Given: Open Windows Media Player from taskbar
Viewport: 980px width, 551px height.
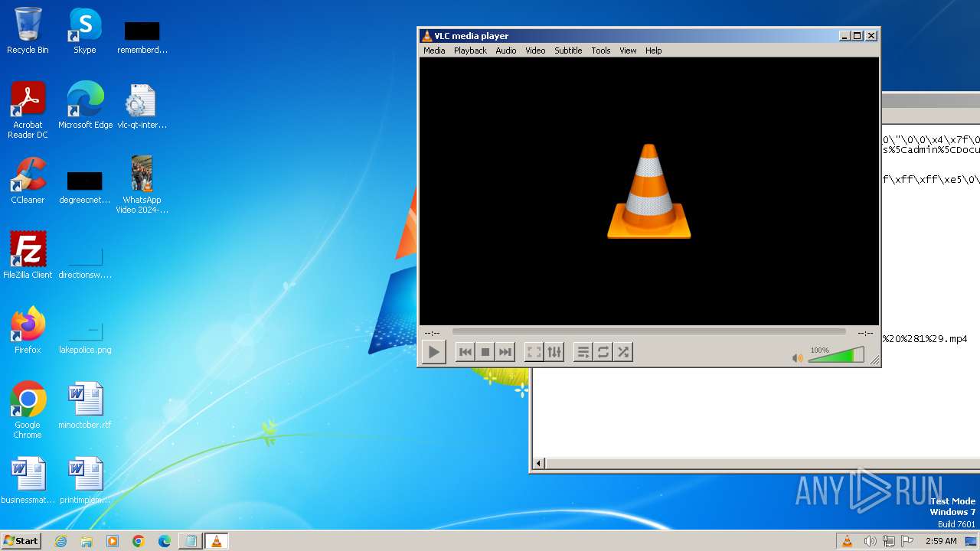Looking at the screenshot, I should click(113, 541).
